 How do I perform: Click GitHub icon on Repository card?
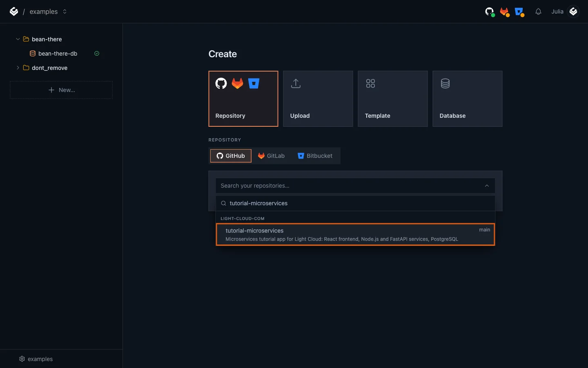221,83
